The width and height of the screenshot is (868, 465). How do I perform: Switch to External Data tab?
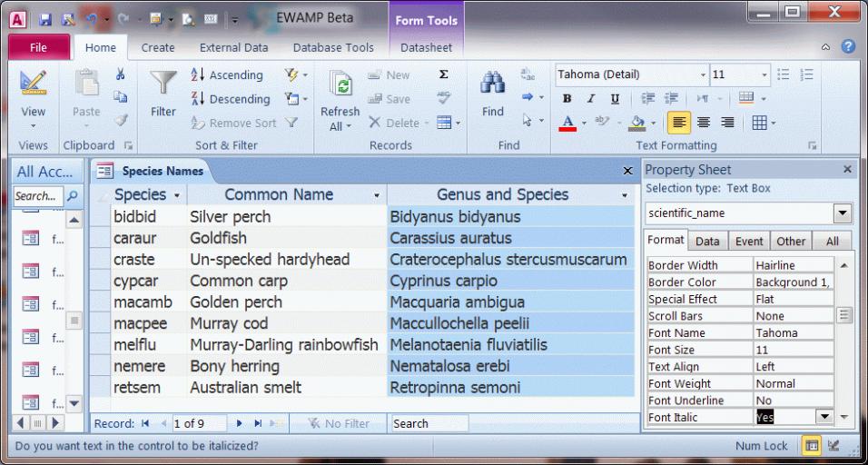(233, 47)
